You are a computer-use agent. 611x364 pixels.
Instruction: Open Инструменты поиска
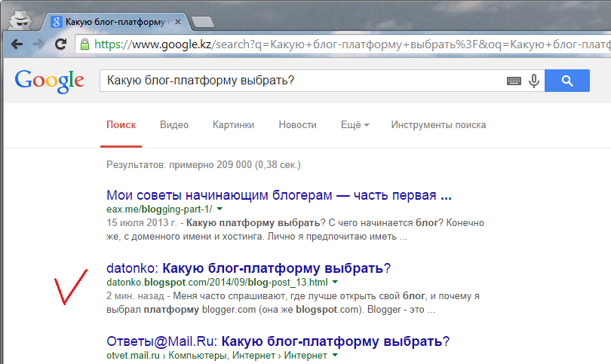(438, 125)
